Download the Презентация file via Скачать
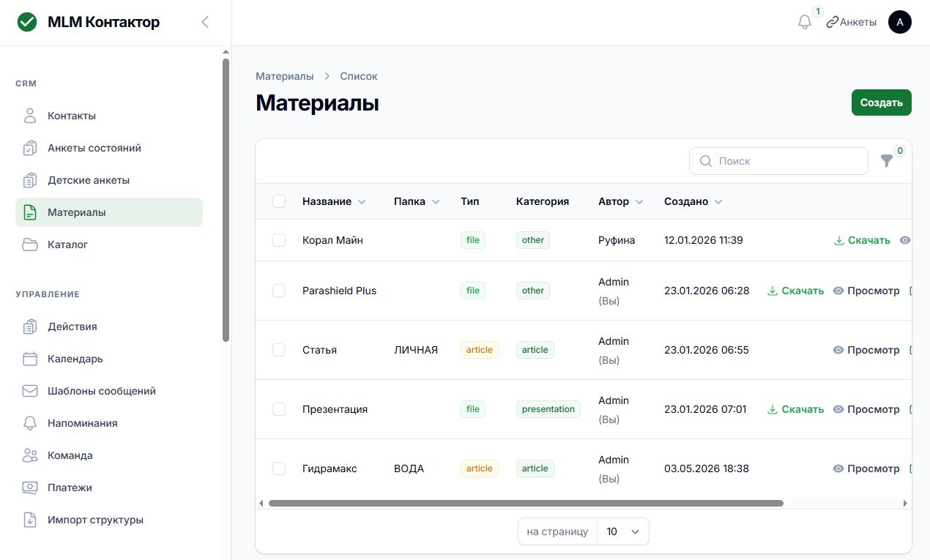930x560 pixels. (796, 409)
